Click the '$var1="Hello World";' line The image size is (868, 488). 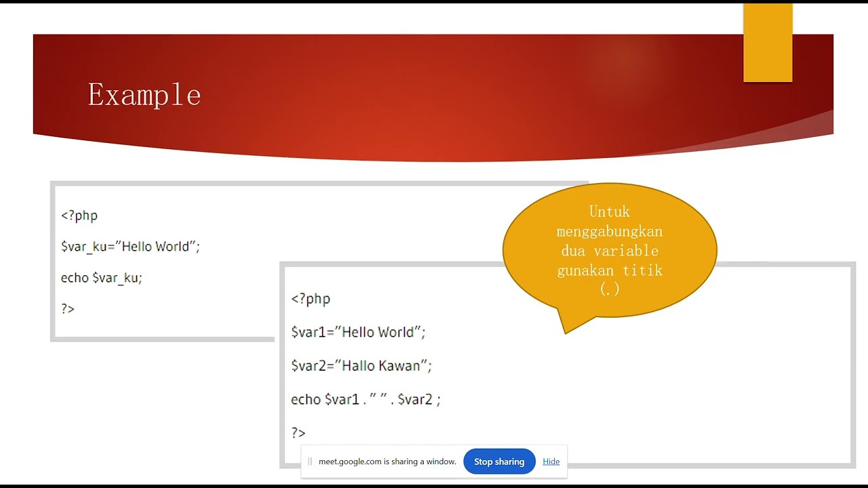tap(358, 332)
